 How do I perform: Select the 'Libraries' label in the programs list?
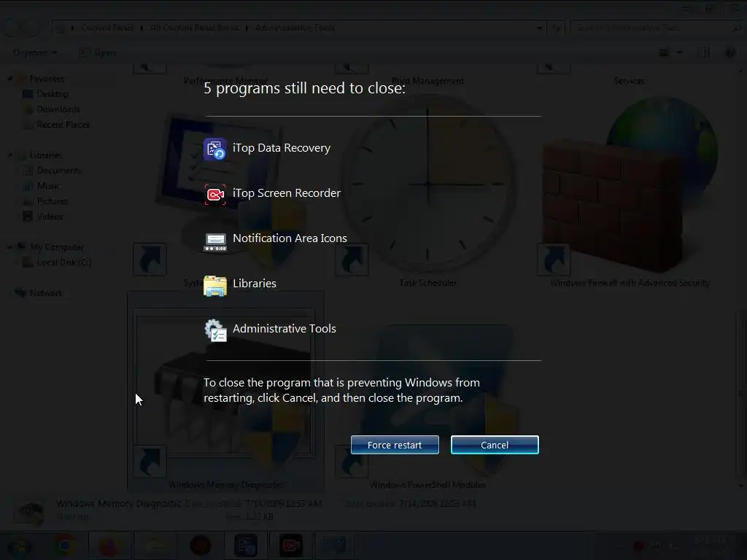click(x=255, y=284)
